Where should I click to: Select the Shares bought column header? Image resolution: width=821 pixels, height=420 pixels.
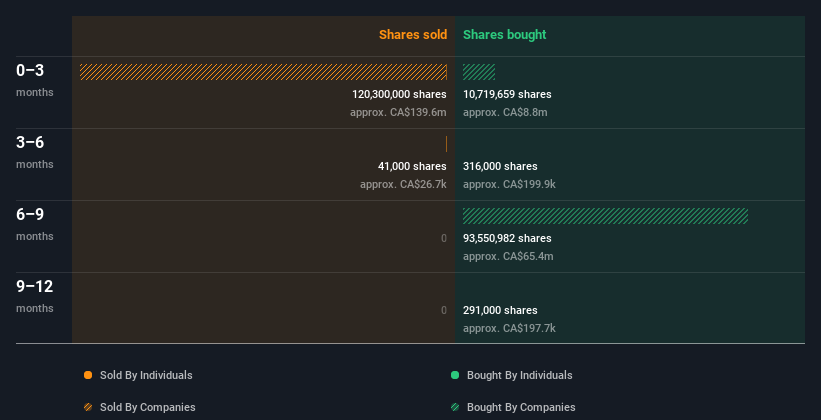[x=504, y=35]
